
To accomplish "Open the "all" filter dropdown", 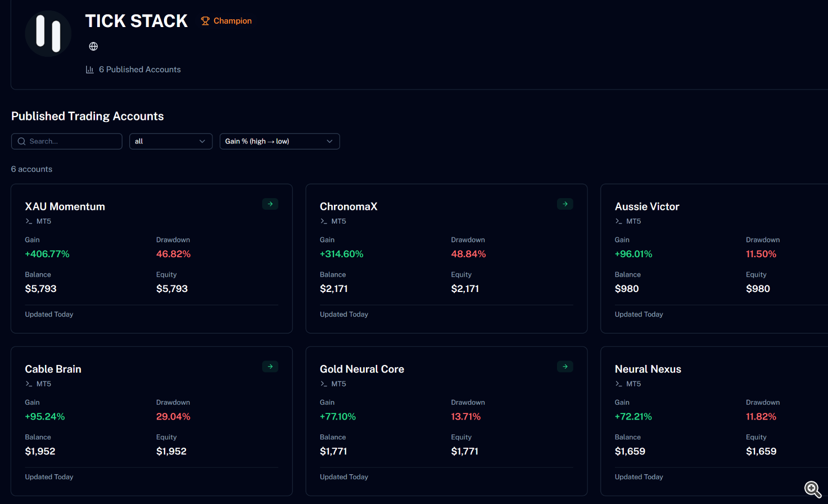I will 171,141.
